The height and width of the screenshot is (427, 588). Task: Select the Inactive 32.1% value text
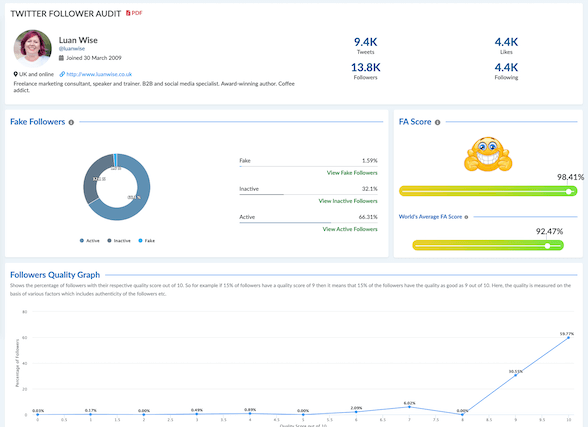370,189
